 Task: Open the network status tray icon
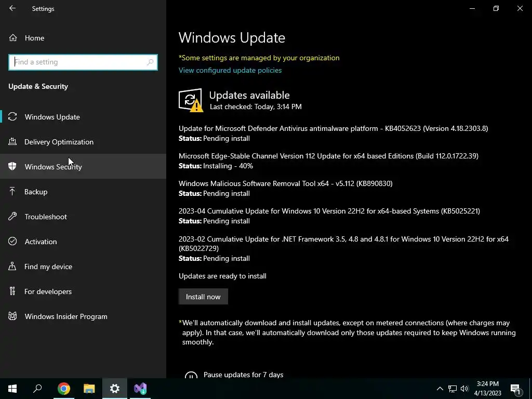(453, 389)
